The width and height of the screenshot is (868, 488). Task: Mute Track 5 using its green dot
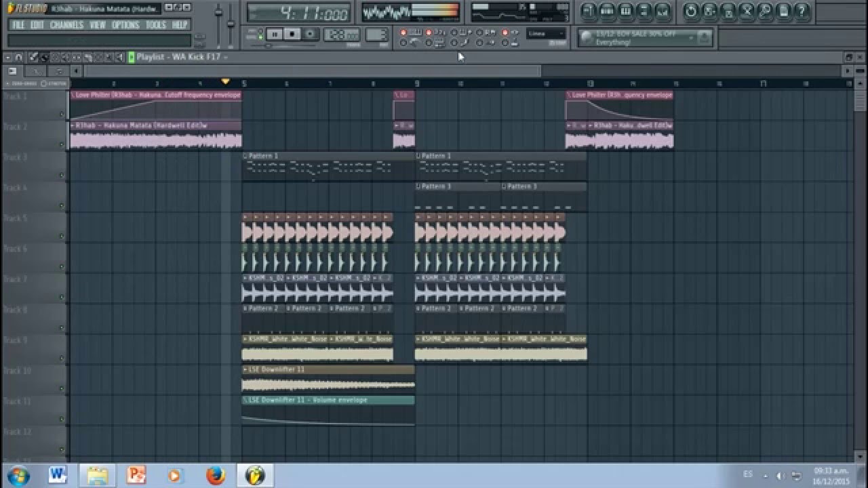tap(62, 236)
